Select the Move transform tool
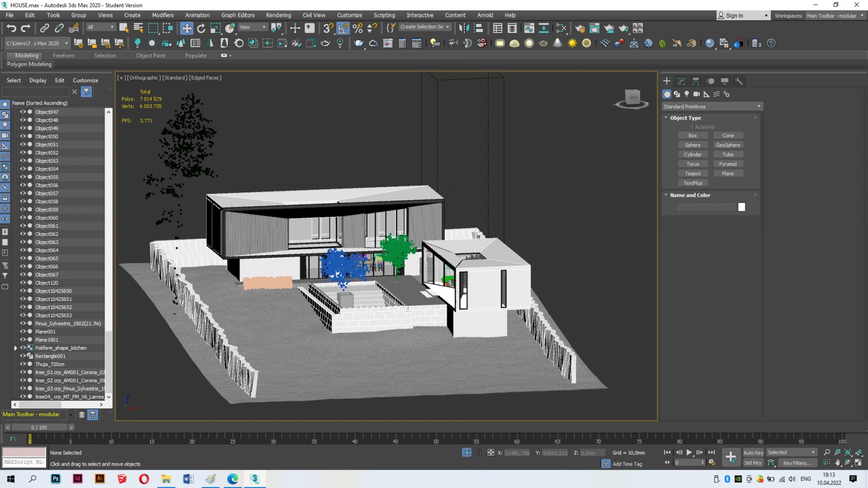This screenshot has width=868, height=488. pos(187,28)
